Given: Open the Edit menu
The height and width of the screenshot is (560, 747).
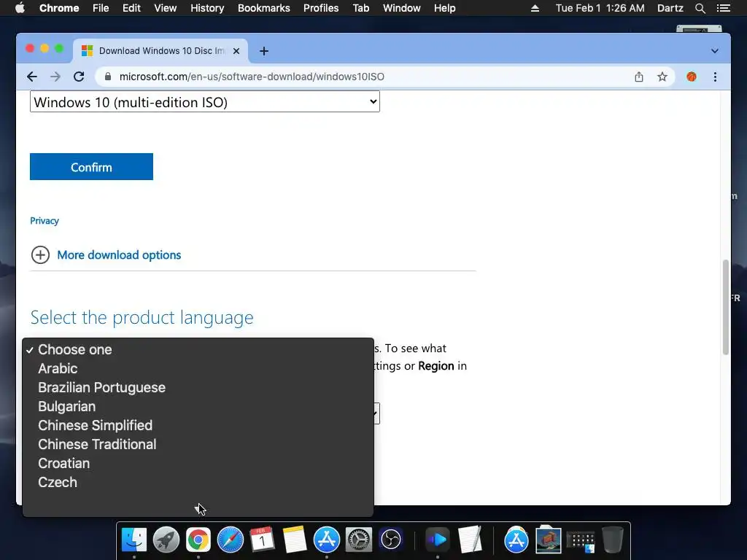Looking at the screenshot, I should pyautogui.click(x=131, y=8).
